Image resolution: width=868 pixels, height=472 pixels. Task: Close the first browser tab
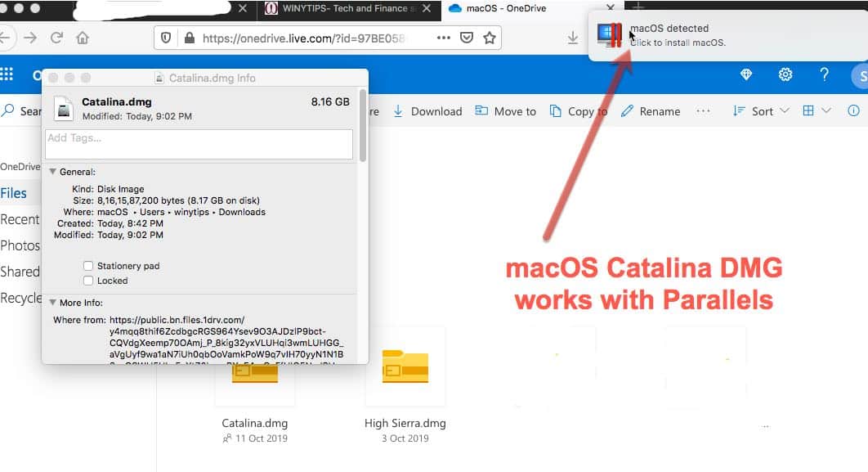coord(243,8)
